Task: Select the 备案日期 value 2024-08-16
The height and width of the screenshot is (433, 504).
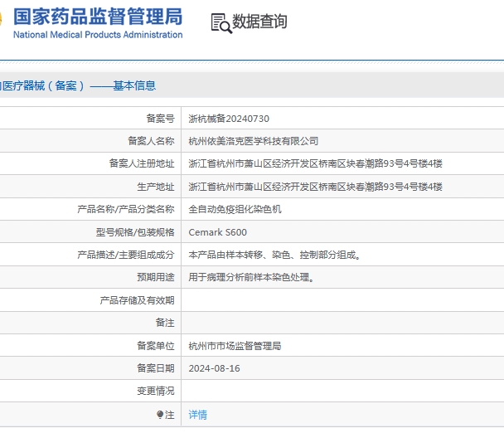Action: tap(214, 368)
